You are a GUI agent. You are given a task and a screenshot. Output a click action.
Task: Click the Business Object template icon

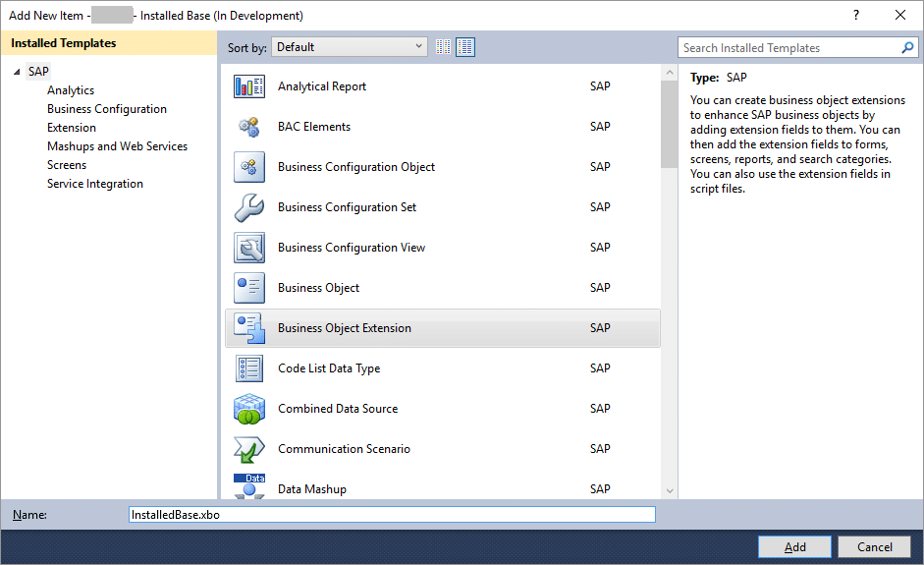tap(248, 288)
